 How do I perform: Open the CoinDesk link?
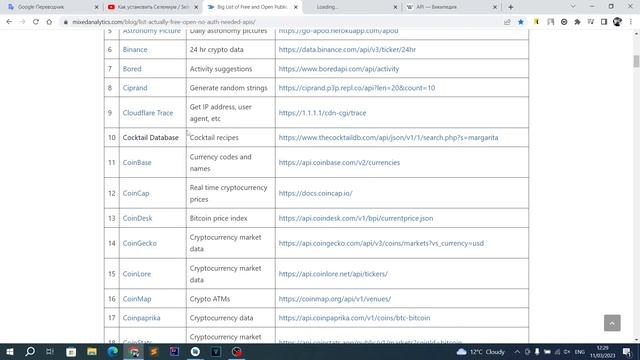pyautogui.click(x=137, y=218)
